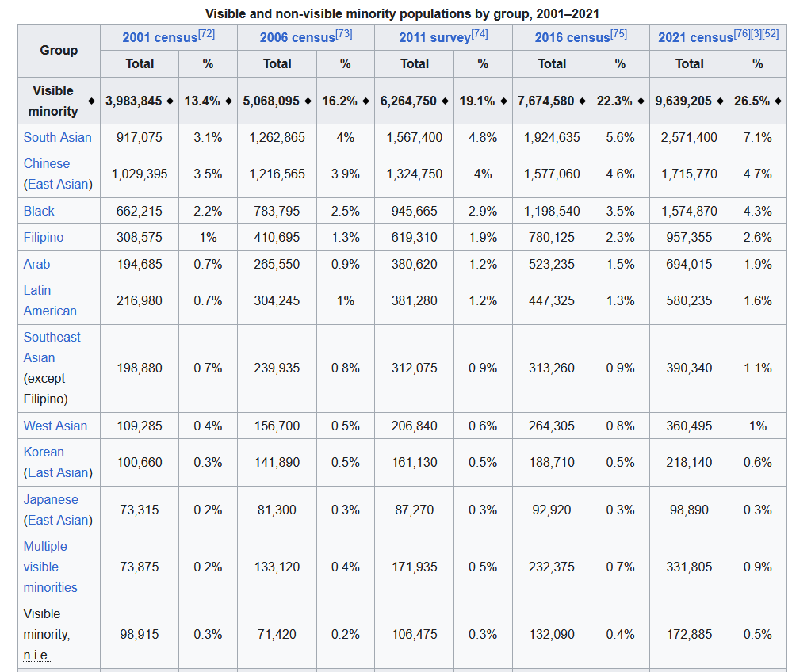Select Filipino 2001 total 308,575

140,237
